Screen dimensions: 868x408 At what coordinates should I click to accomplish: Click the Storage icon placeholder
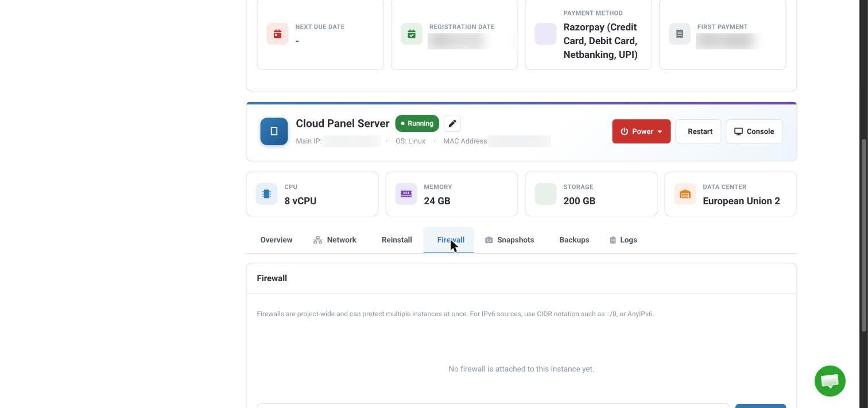coord(545,194)
